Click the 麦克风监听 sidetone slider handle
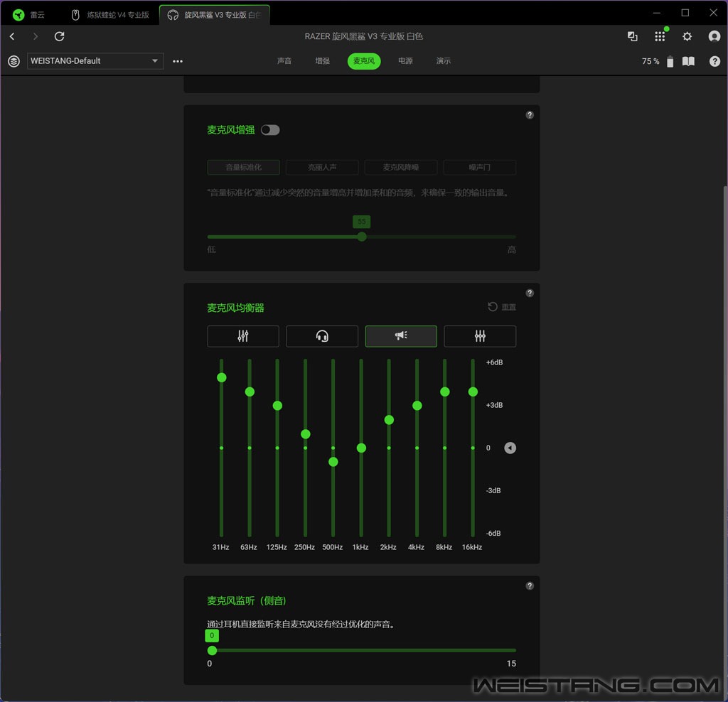 pos(212,650)
